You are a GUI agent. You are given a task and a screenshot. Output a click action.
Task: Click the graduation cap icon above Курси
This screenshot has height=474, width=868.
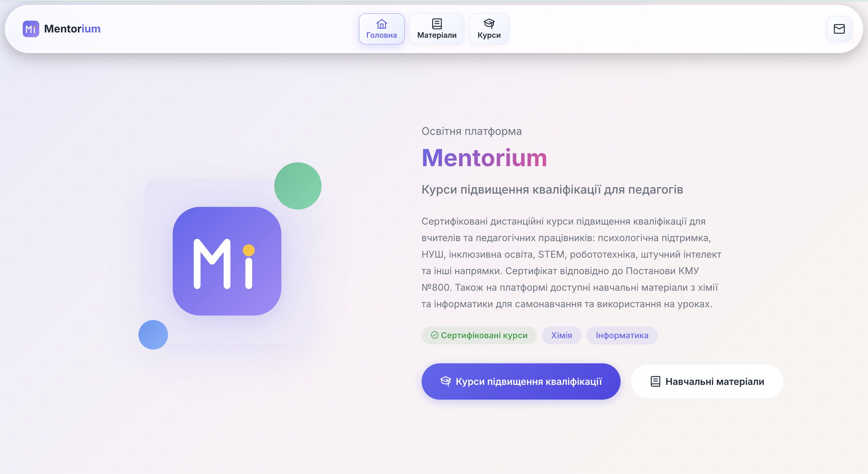coord(489,24)
